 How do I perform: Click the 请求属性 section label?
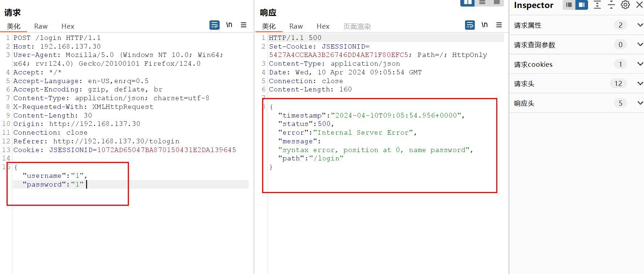[x=528, y=25]
